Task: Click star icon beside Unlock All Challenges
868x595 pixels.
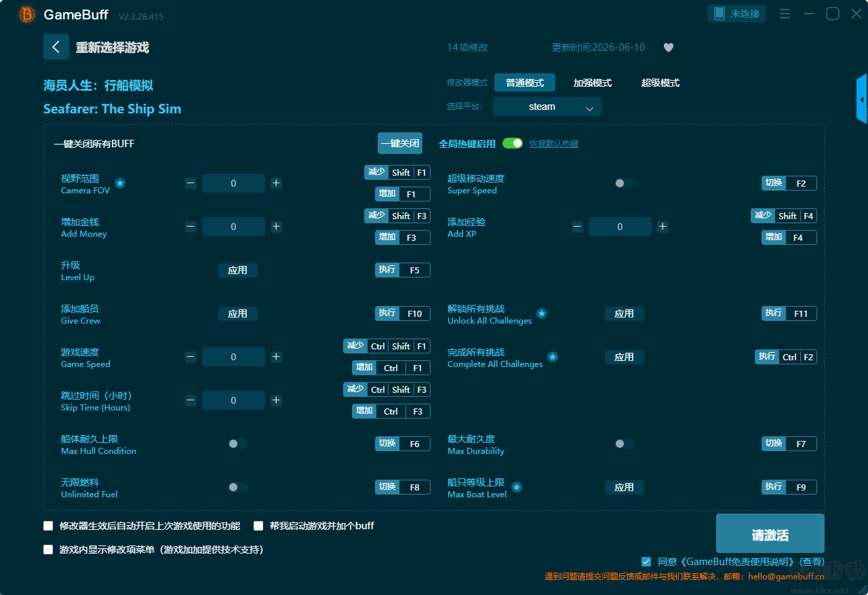Action: (542, 313)
